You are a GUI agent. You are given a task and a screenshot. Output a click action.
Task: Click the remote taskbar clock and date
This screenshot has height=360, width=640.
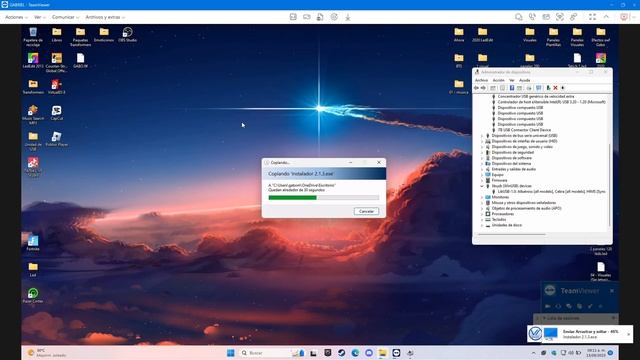pos(596,353)
